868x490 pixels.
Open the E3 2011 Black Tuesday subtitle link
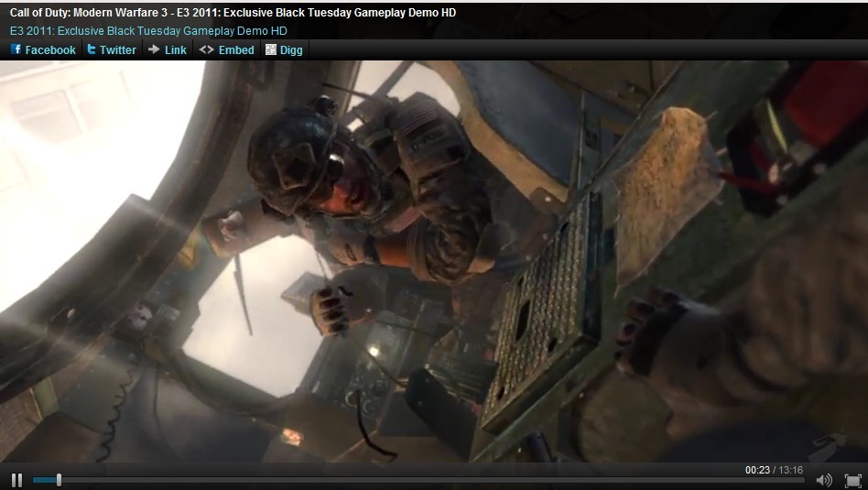(148, 31)
